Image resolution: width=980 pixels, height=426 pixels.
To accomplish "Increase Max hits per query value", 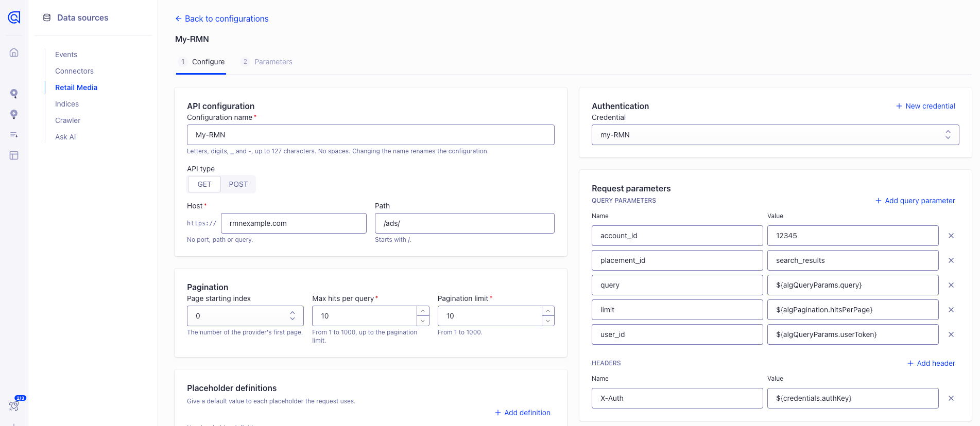I will (423, 311).
